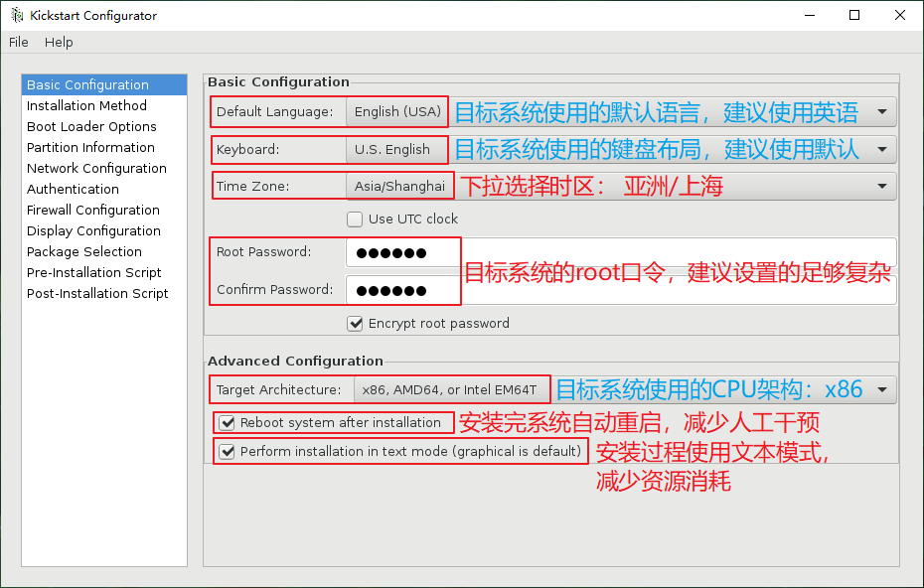Maximize the Kickstart Configurator window
The image size is (924, 588).
[854, 15]
